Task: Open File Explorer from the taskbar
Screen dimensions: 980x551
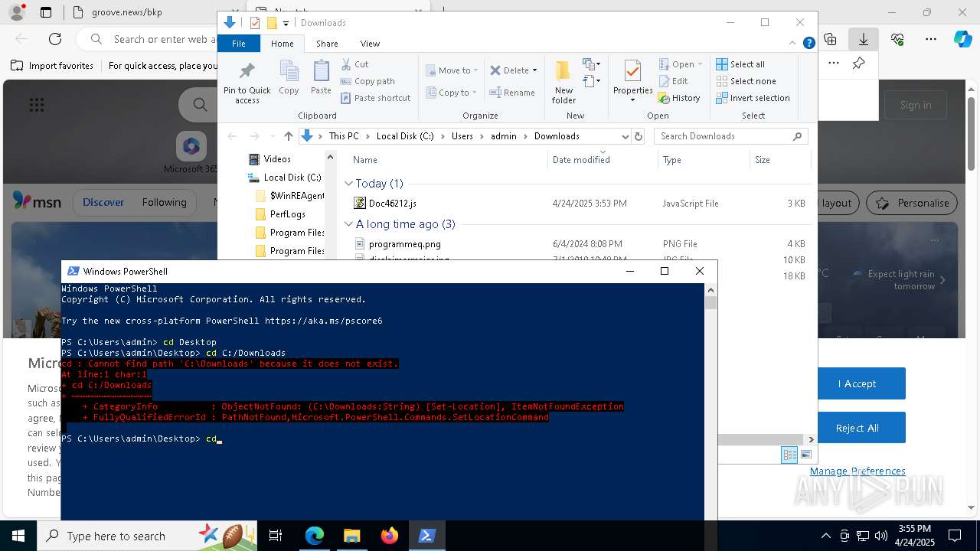Action: pos(352,536)
